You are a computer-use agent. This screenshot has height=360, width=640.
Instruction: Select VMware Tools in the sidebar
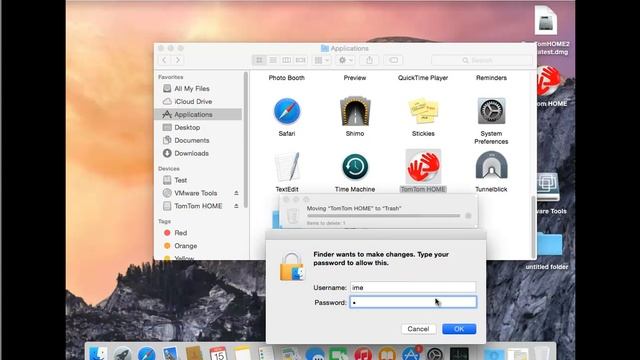[196, 193]
